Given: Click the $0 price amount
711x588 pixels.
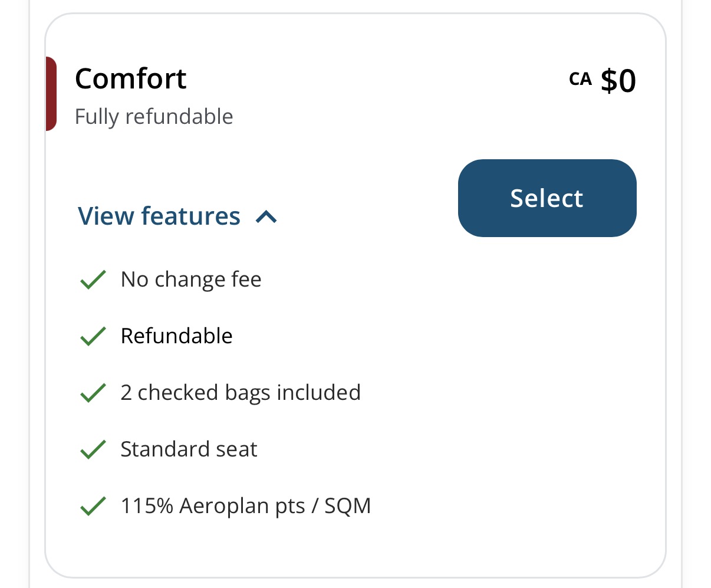Looking at the screenshot, I should (618, 80).
